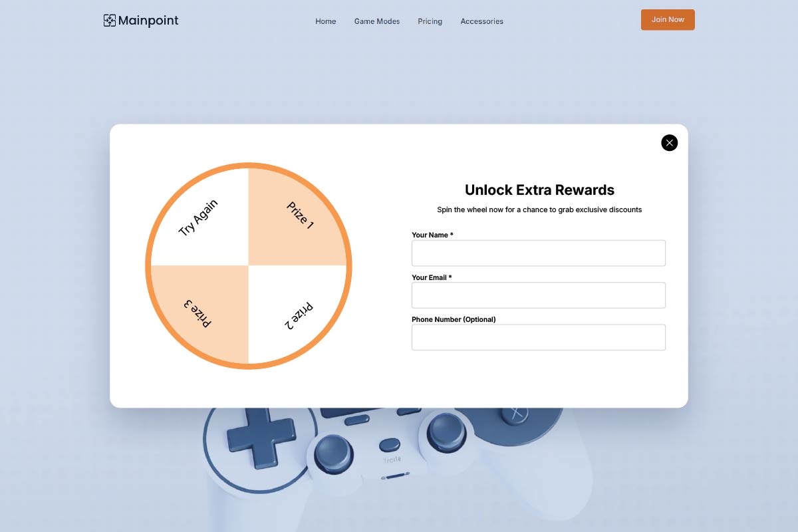The height and width of the screenshot is (532, 798).
Task: Click the 'Your Name *' label
Action: coord(432,235)
